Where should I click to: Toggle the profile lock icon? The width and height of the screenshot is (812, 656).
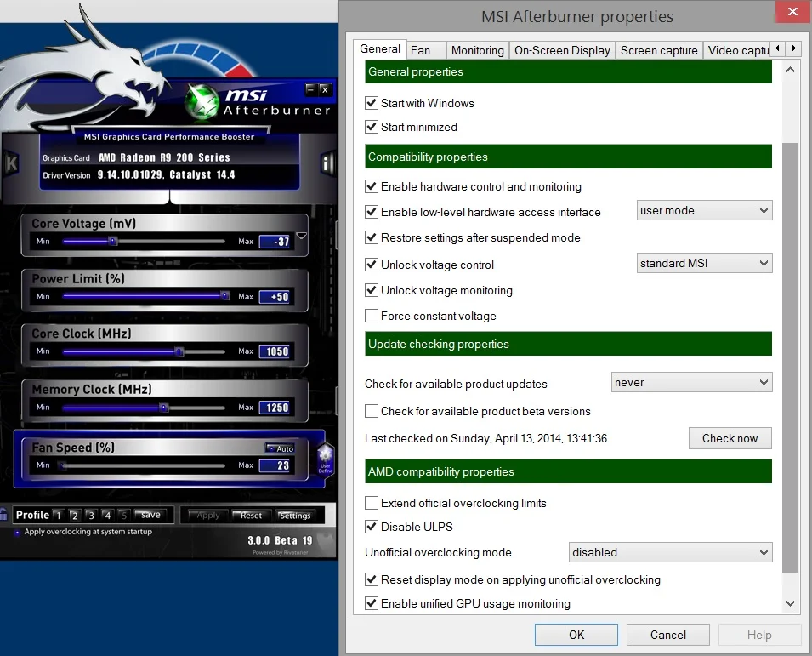(3, 514)
